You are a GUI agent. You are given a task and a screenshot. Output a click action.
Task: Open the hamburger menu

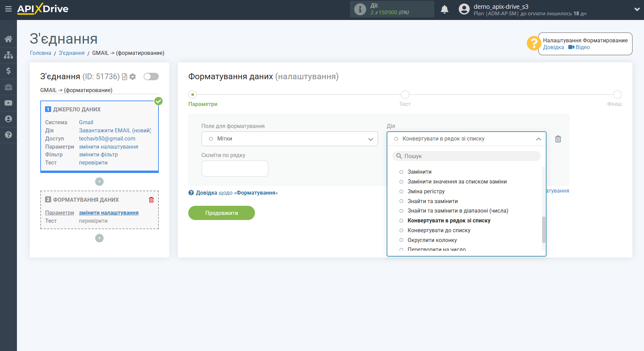[x=8, y=9]
